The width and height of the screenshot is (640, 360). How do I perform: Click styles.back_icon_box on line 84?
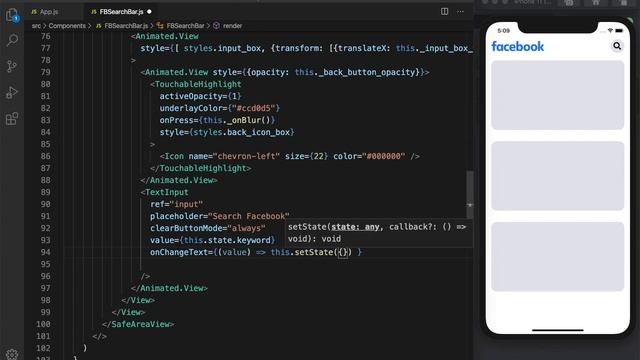click(x=242, y=132)
